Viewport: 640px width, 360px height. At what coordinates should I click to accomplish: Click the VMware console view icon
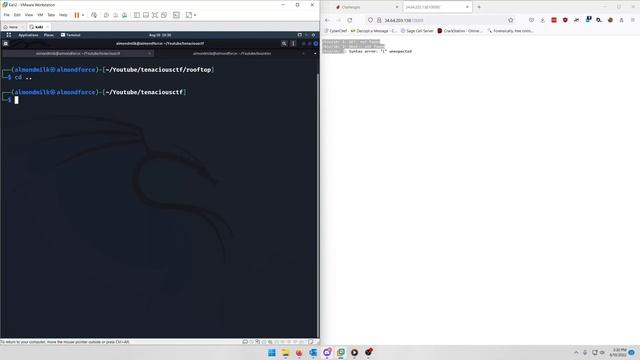point(176,15)
